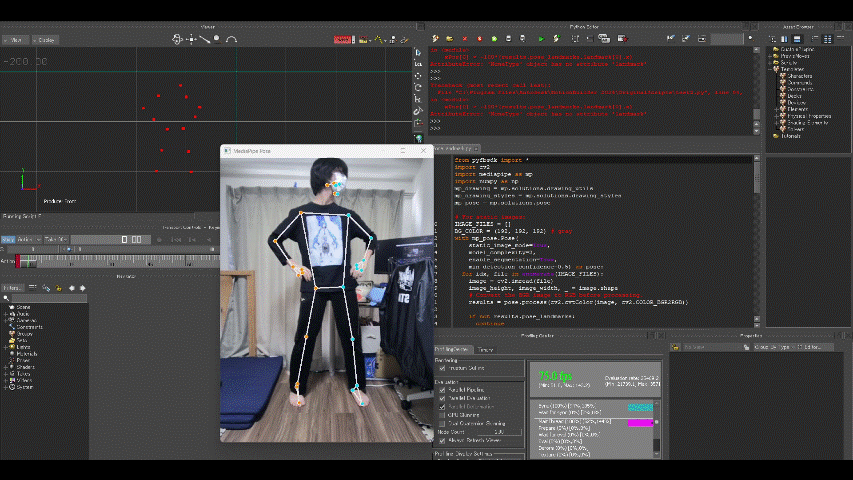Expand the Templates folder in Asset Browser
The width and height of the screenshot is (853, 480).
point(770,70)
